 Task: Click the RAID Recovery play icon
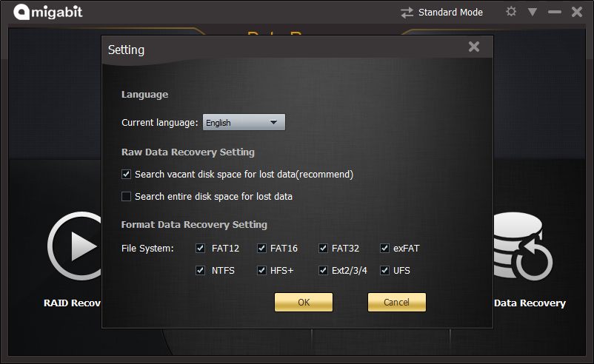click(75, 246)
